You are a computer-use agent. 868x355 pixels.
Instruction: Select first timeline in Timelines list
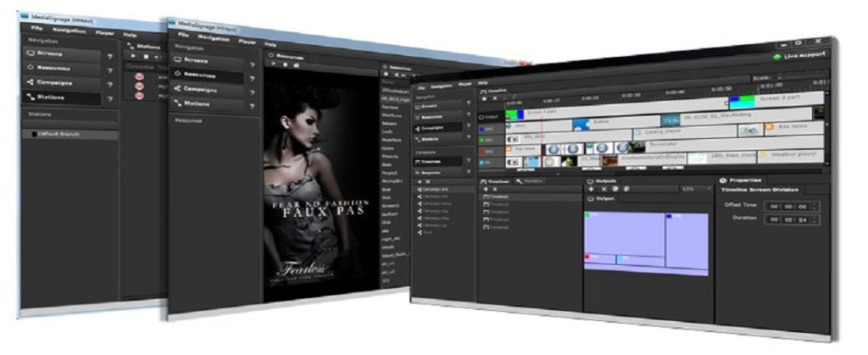coord(529,197)
